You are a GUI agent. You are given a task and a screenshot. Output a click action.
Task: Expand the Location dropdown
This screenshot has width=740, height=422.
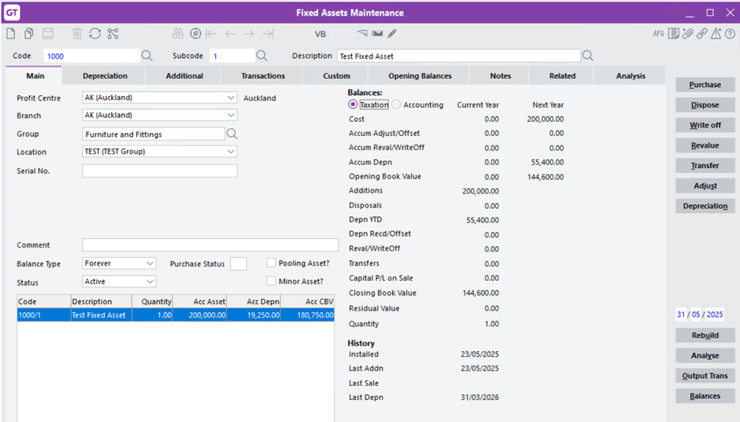(x=231, y=152)
